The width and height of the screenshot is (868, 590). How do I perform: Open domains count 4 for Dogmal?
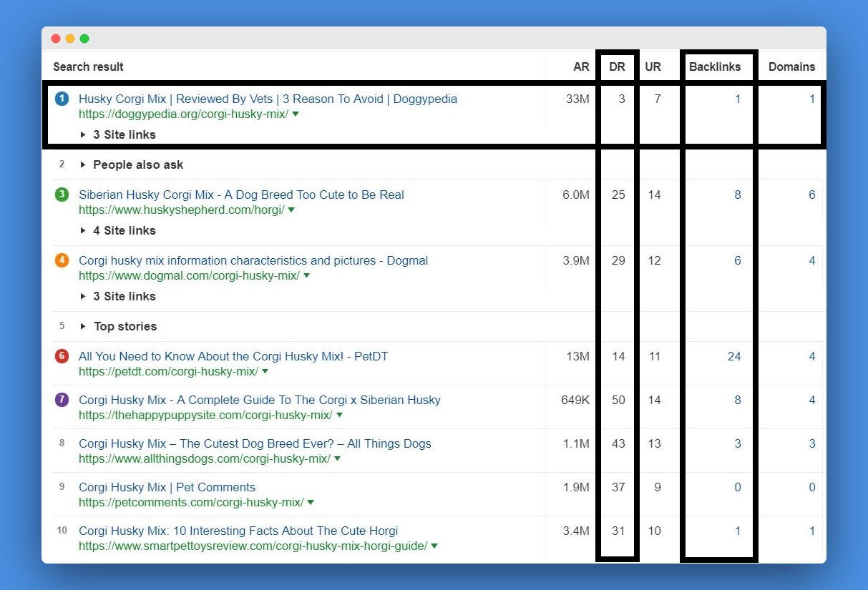pyautogui.click(x=811, y=260)
